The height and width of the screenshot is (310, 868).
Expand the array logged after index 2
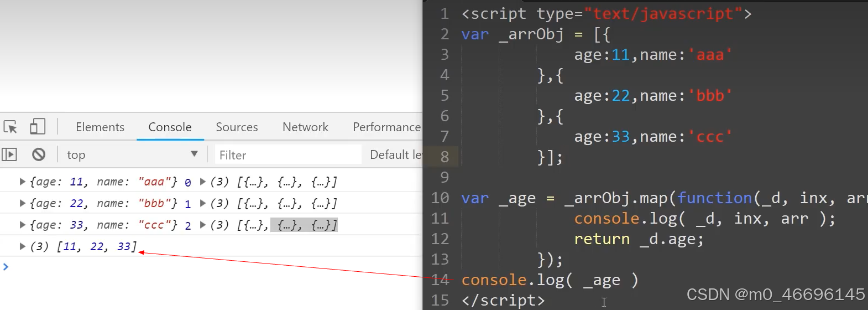pos(203,225)
